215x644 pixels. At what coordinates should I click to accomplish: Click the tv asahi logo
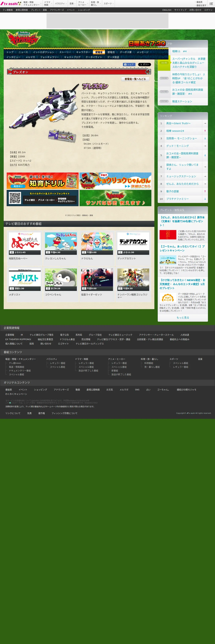(11, 4)
